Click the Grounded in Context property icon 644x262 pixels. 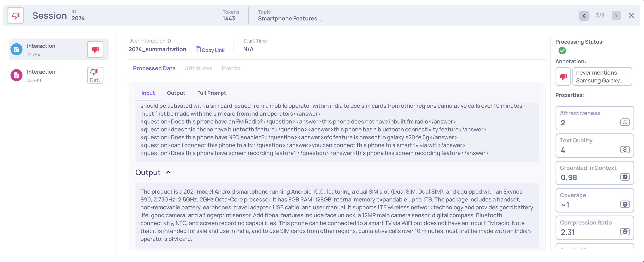[x=625, y=177]
